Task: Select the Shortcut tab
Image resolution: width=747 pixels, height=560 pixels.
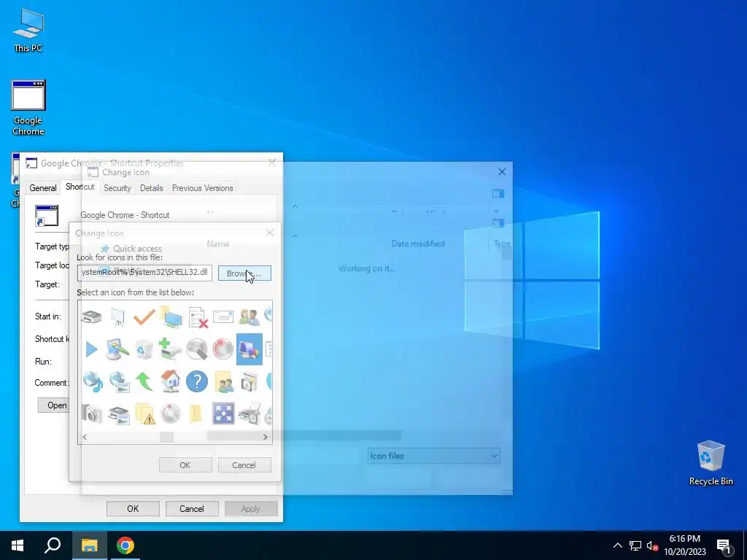Action: (80, 187)
